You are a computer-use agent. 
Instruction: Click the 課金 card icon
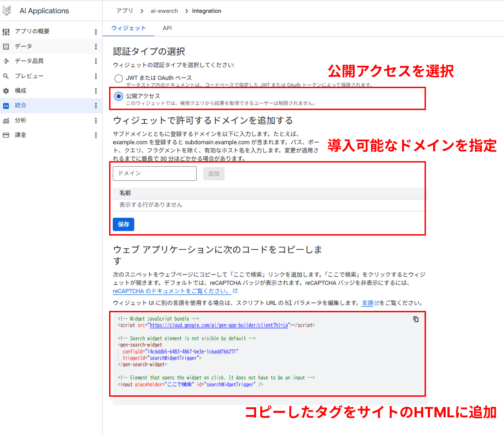tap(6, 135)
